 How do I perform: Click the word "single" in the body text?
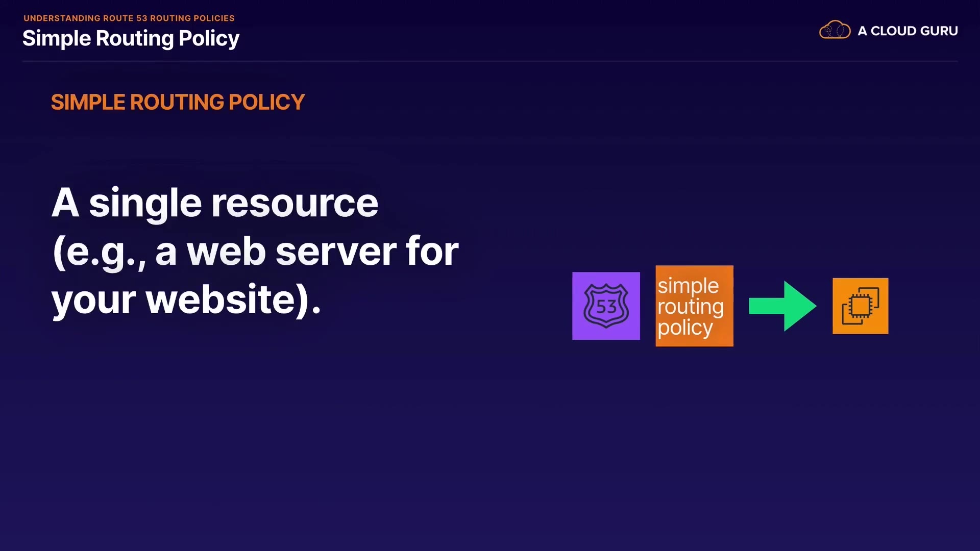point(145,203)
